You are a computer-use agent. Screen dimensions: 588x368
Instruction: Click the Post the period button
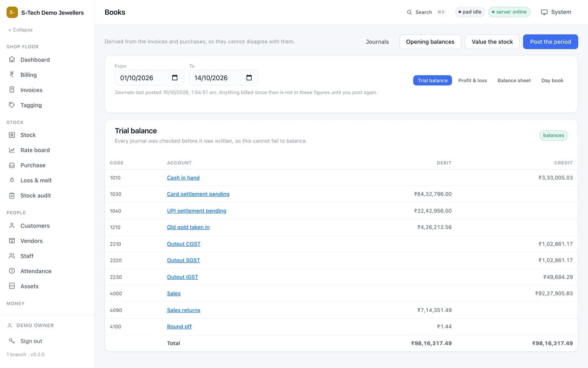(x=551, y=42)
